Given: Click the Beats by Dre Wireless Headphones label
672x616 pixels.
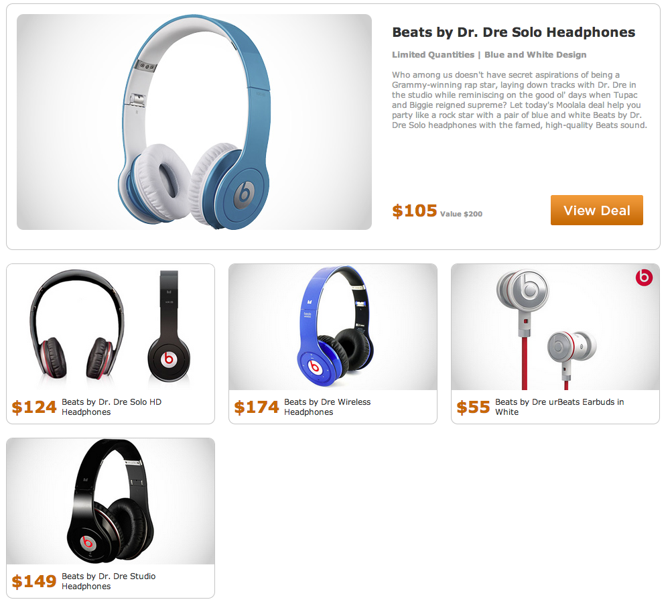Looking at the screenshot, I should [328, 407].
